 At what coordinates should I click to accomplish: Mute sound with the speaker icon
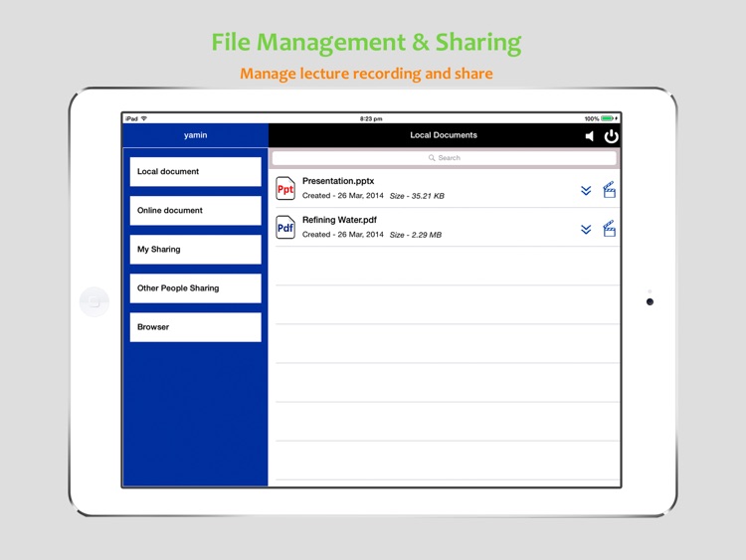pyautogui.click(x=590, y=136)
